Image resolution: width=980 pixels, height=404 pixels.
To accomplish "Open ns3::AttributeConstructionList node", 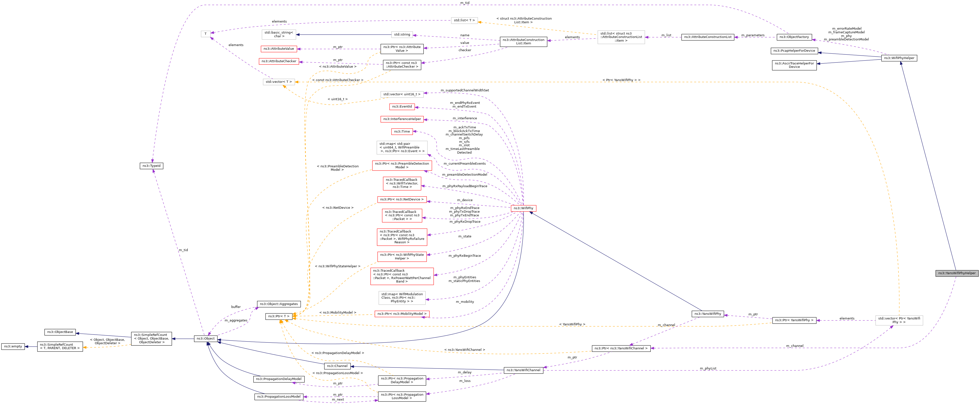I will tap(708, 37).
